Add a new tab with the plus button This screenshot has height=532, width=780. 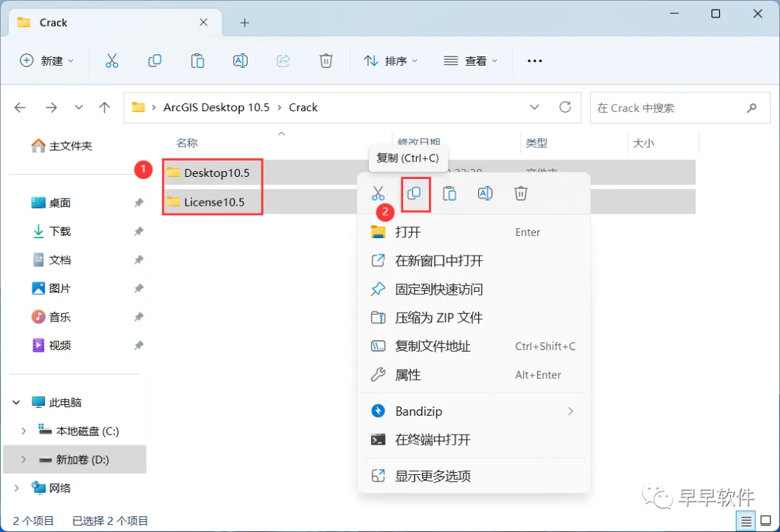point(245,23)
